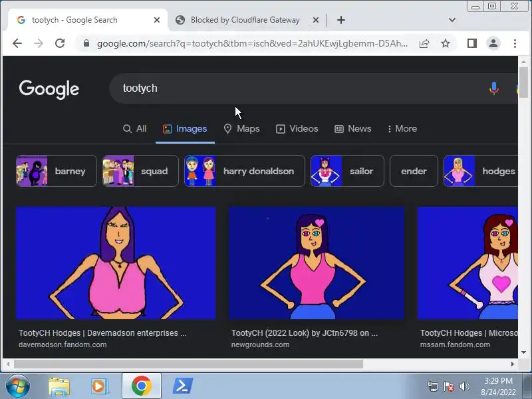
Task: Open link TootyCH (2022 Look) by JCtn6798
Action: coord(305,333)
